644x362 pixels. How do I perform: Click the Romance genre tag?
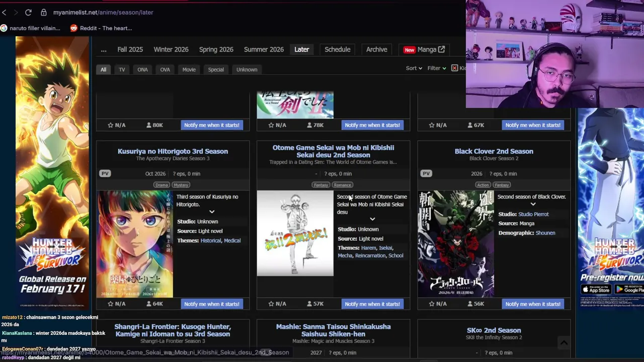pyautogui.click(x=342, y=185)
